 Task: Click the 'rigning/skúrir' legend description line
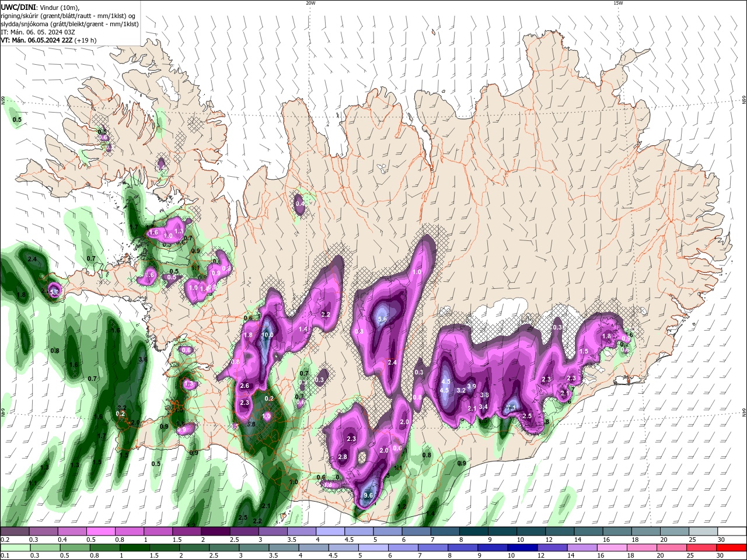point(68,16)
